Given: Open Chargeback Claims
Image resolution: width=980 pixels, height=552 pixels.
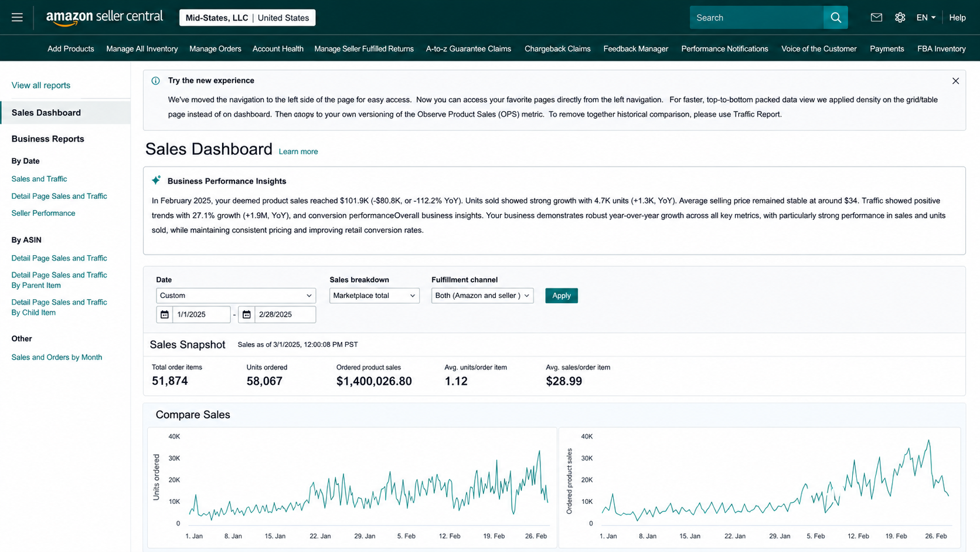Looking at the screenshot, I should pyautogui.click(x=557, y=49).
